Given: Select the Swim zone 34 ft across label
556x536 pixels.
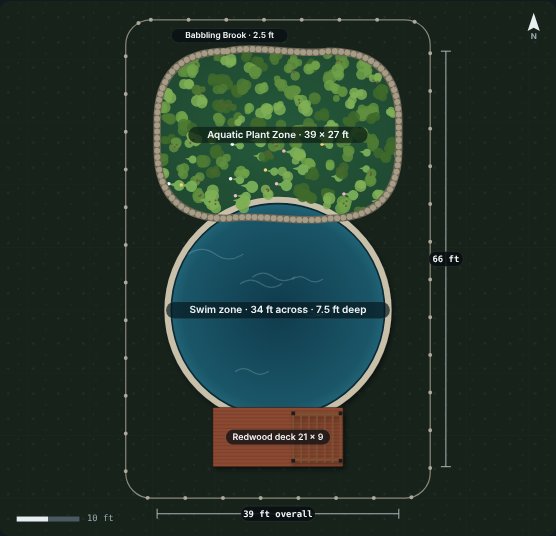Looking at the screenshot, I should (278, 309).
